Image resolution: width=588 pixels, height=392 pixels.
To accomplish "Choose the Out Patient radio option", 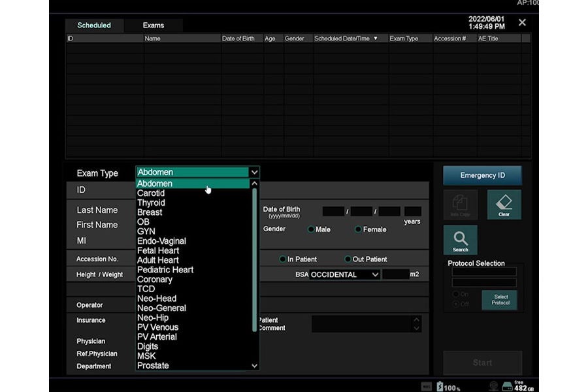I will tap(348, 259).
